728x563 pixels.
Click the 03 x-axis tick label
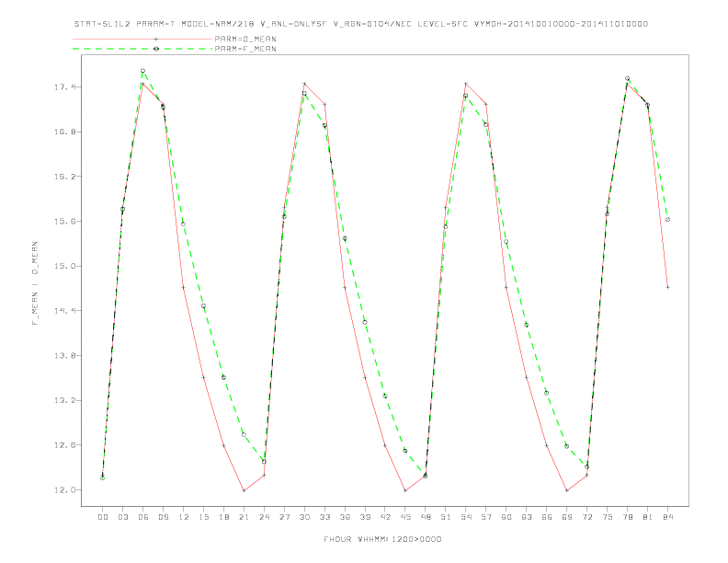[x=122, y=517]
